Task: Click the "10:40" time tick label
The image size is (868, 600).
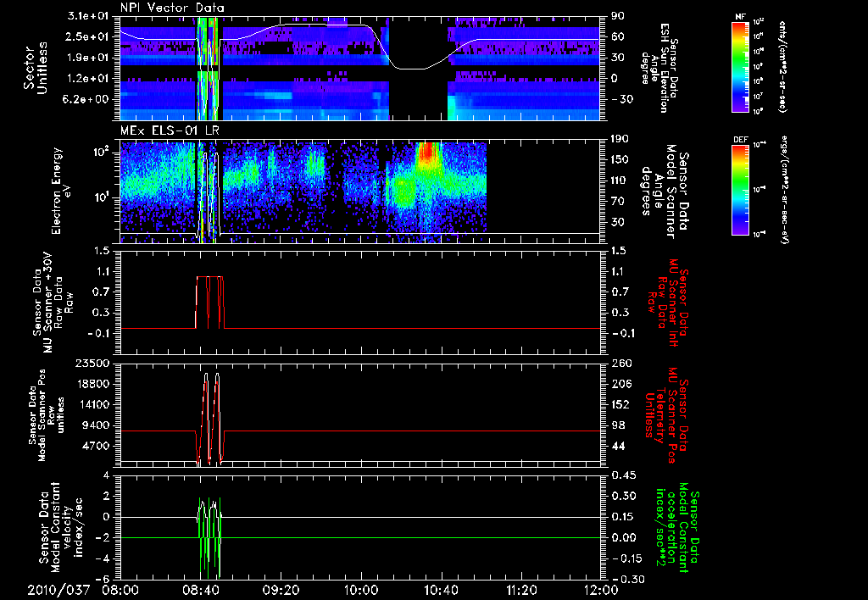Action: click(x=441, y=590)
